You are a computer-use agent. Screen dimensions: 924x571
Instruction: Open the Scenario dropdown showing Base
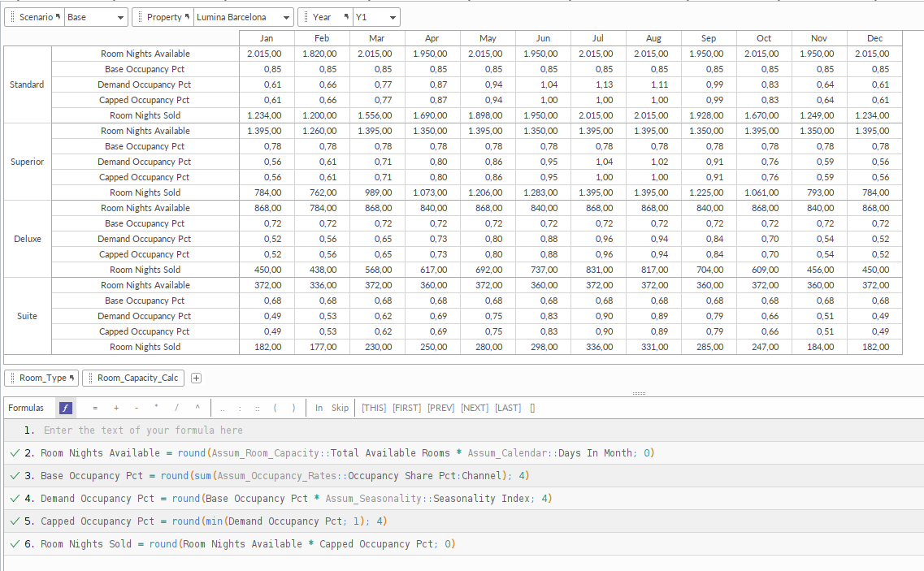96,17
